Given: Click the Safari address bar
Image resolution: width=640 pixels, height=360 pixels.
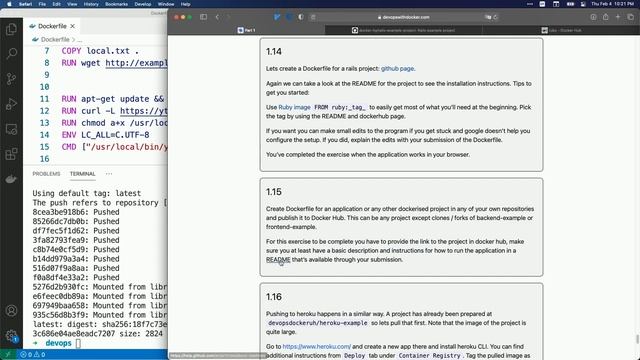Looking at the screenshot, I should 403,17.
